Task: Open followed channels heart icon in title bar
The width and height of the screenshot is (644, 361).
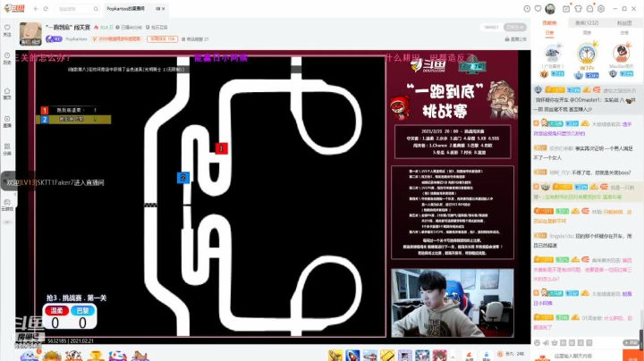Action: (x=538, y=9)
